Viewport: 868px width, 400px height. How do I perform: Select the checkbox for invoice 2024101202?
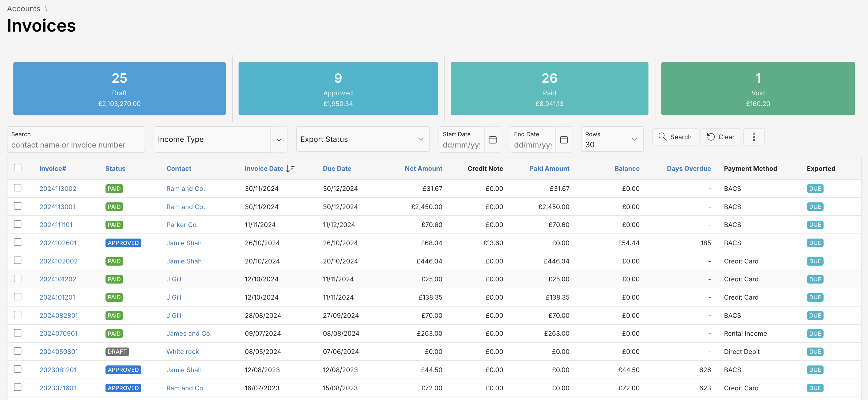click(18, 278)
